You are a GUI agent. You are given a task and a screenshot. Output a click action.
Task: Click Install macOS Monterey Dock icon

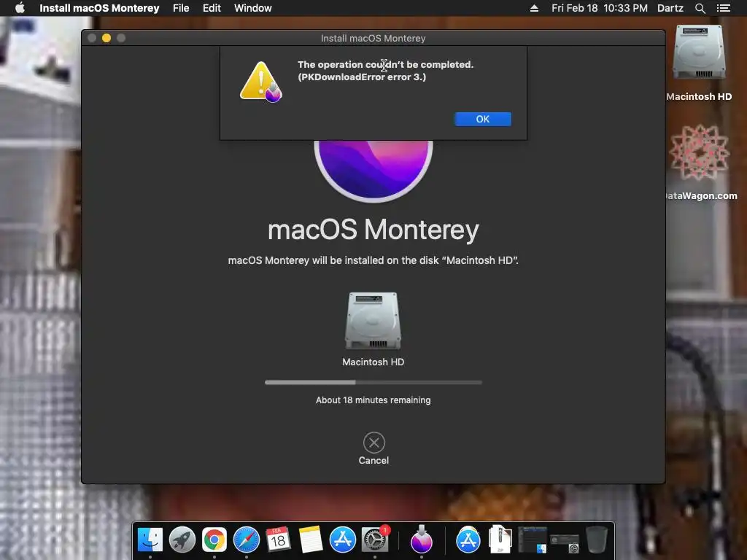point(422,540)
